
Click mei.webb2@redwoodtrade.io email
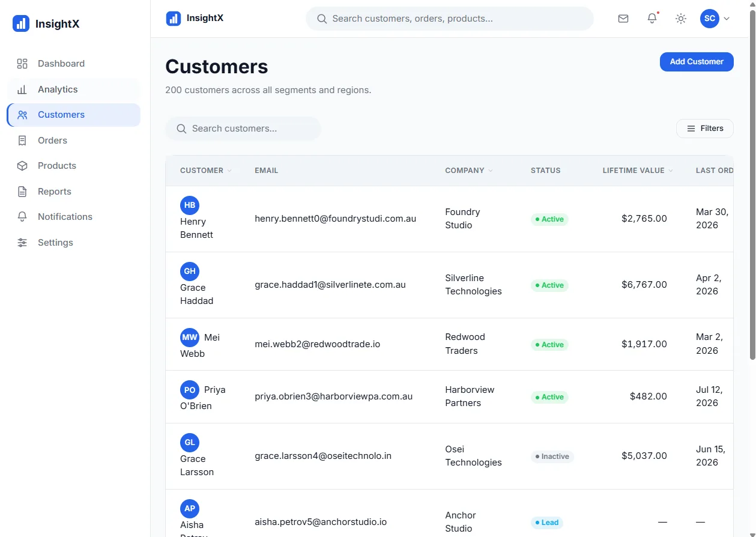(x=318, y=344)
